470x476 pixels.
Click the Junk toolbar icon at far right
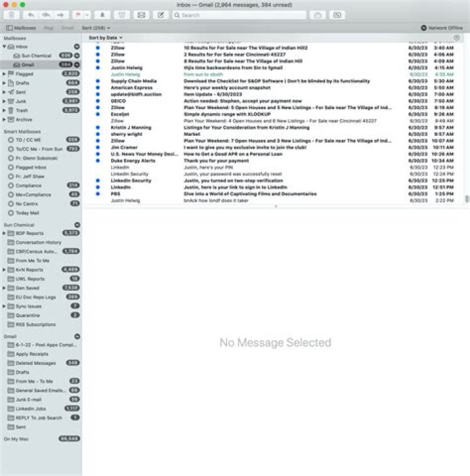pos(337,15)
